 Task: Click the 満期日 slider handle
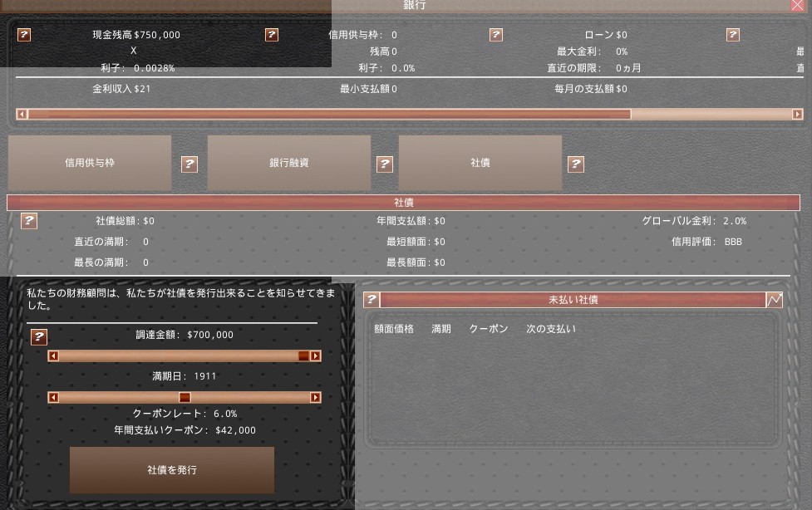pos(185,398)
